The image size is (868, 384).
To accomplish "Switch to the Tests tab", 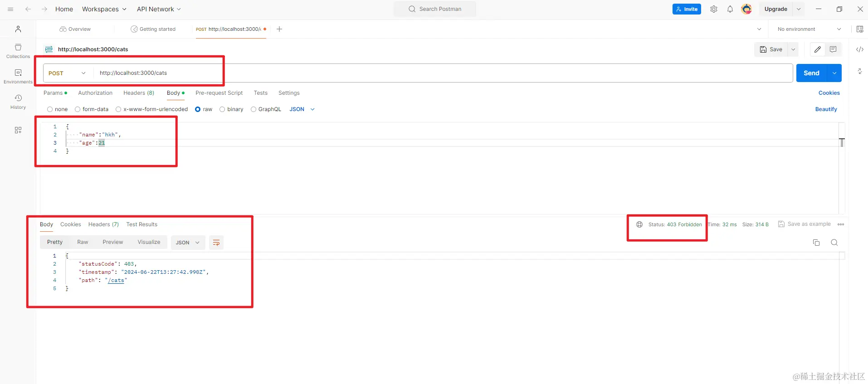I will (261, 93).
